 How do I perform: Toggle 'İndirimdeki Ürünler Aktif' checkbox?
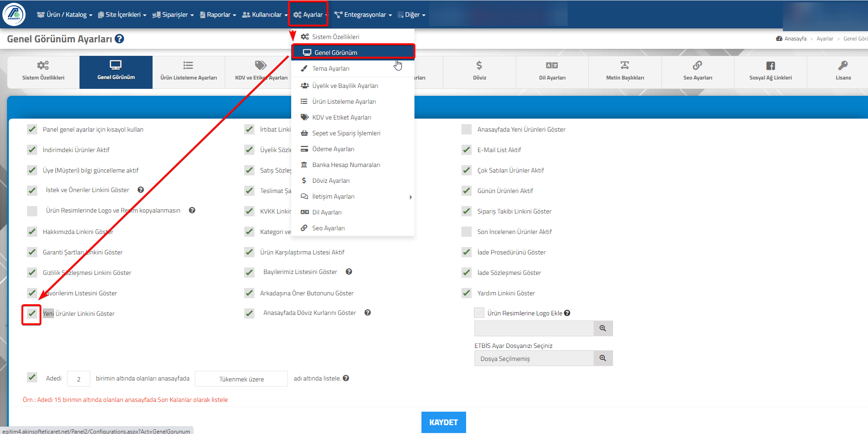[32, 150]
